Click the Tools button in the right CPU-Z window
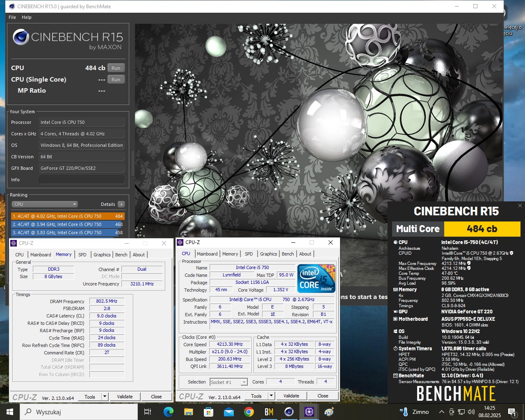Screen dimensions: 525x420 click(x=256, y=396)
